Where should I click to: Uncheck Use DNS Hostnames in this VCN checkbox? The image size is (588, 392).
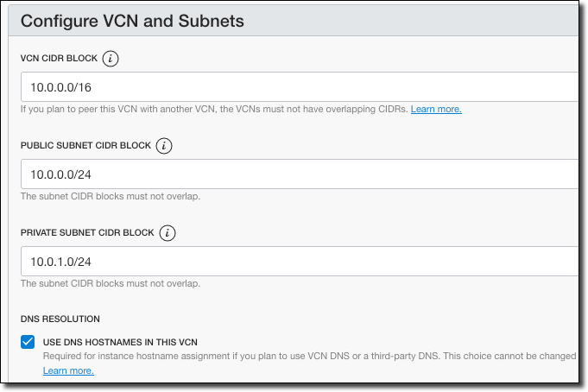(28, 342)
